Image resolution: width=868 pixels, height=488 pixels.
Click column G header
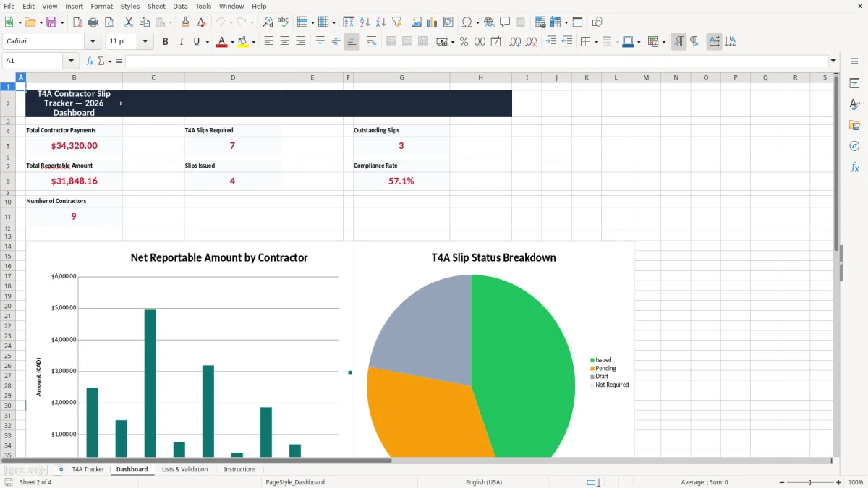pyautogui.click(x=401, y=77)
